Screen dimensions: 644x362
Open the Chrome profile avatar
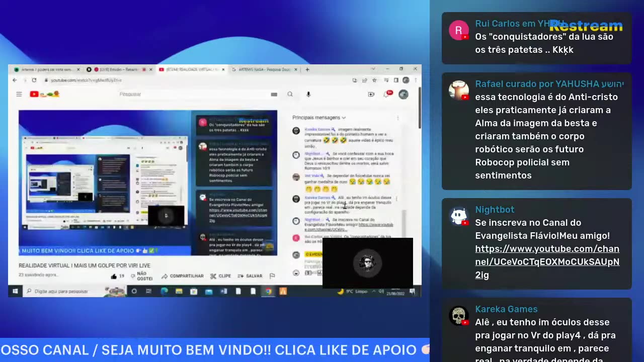406,80
